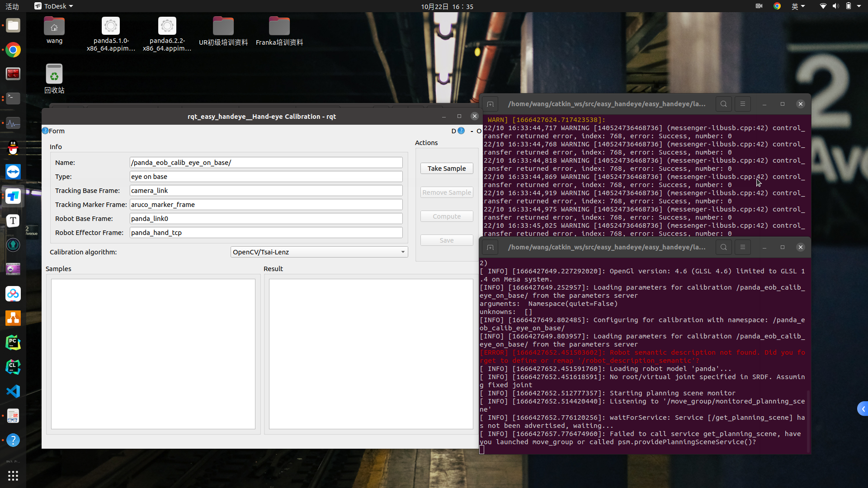The width and height of the screenshot is (868, 488).
Task: Open CLion from dock
Action: [x=13, y=367]
